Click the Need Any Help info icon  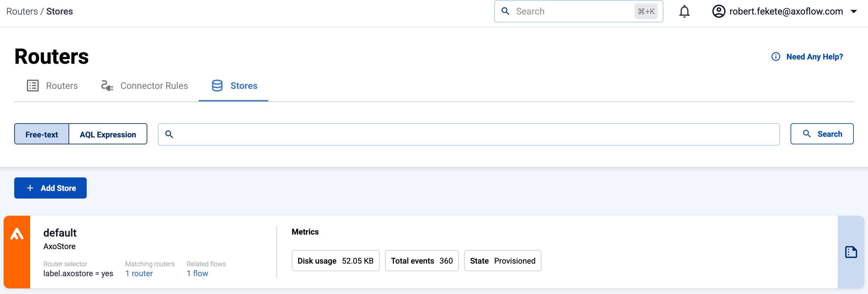(775, 56)
